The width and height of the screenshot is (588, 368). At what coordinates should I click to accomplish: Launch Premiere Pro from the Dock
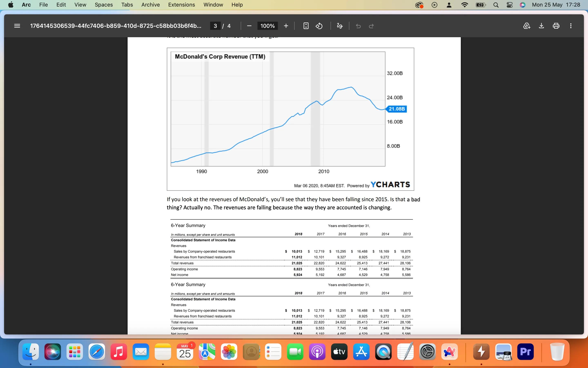pos(526,352)
